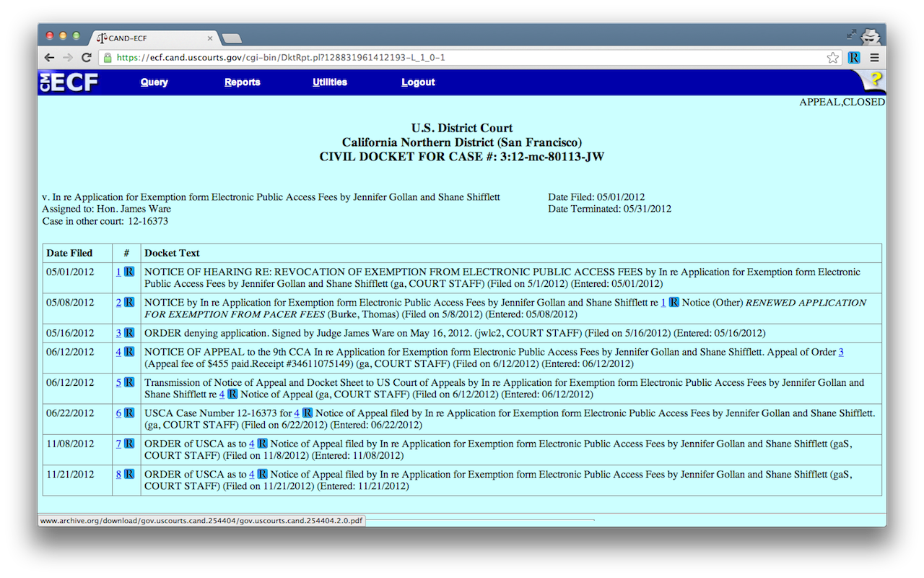The height and width of the screenshot is (578, 924).
Task: Open document number 6 link
Action: [118, 413]
